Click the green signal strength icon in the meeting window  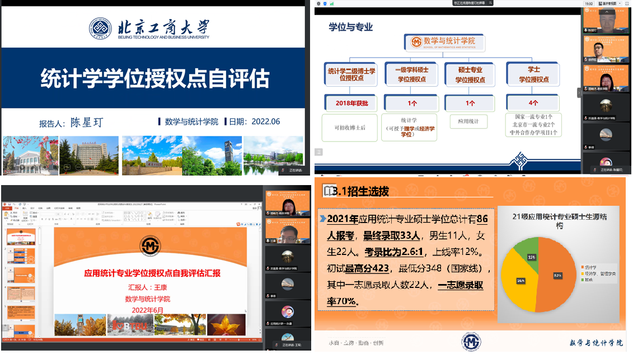click(332, 3)
